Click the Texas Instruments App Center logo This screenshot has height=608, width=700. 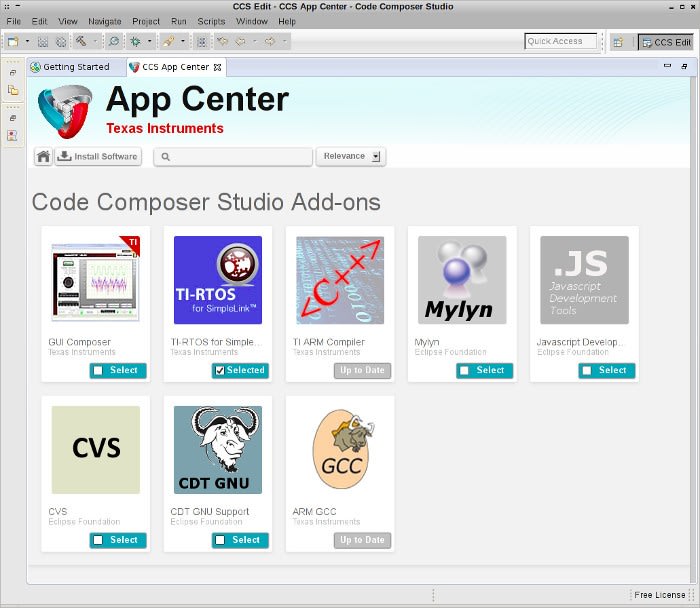pos(65,112)
